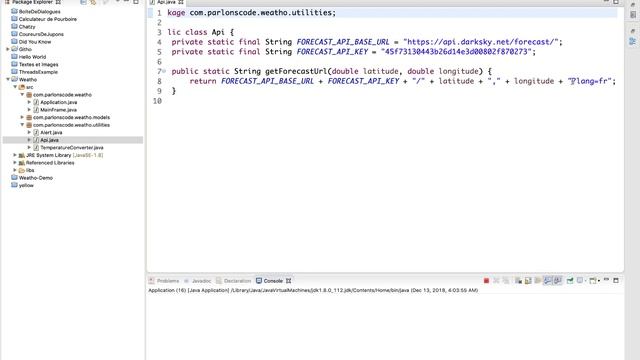640x360 pixels.
Task: Expand the Githo project
Action: [x=8, y=49]
